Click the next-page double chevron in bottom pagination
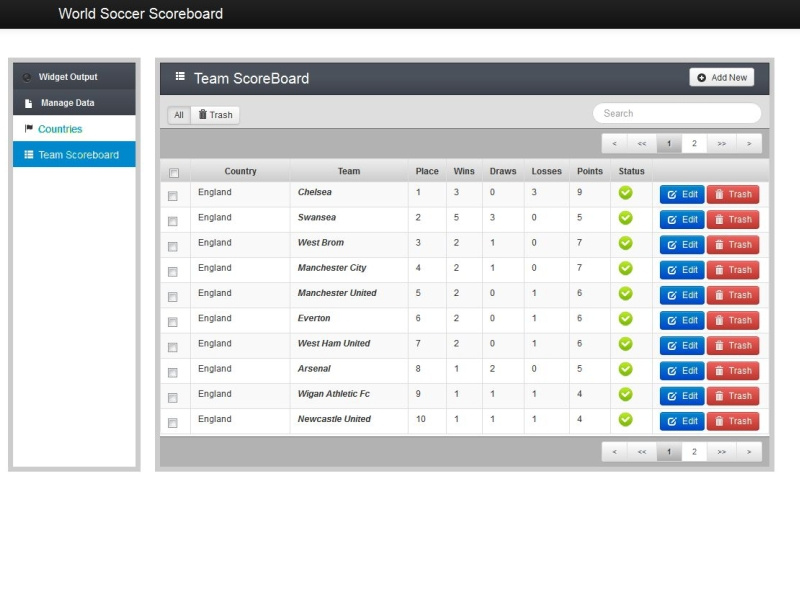The width and height of the screenshot is (800, 592). [x=721, y=451]
